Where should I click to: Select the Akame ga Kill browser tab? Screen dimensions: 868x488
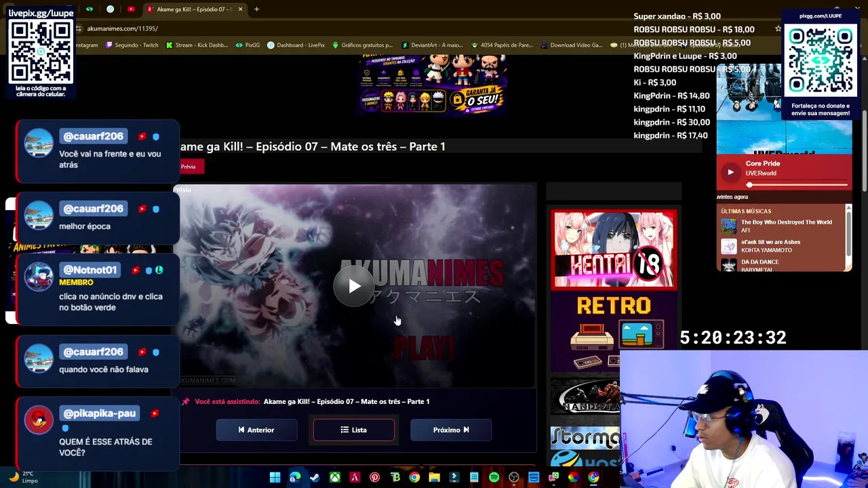tap(193, 9)
